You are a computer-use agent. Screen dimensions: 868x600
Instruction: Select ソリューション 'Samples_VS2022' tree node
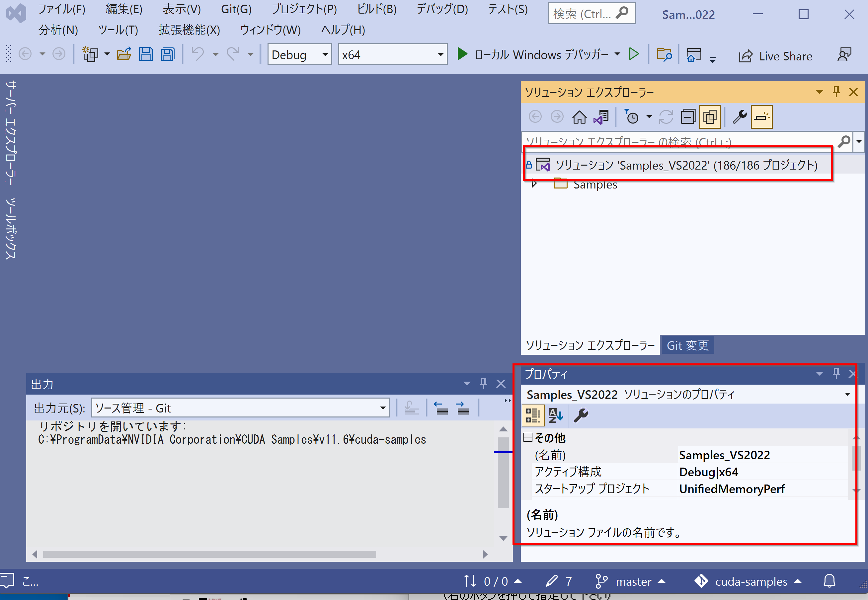tap(686, 165)
